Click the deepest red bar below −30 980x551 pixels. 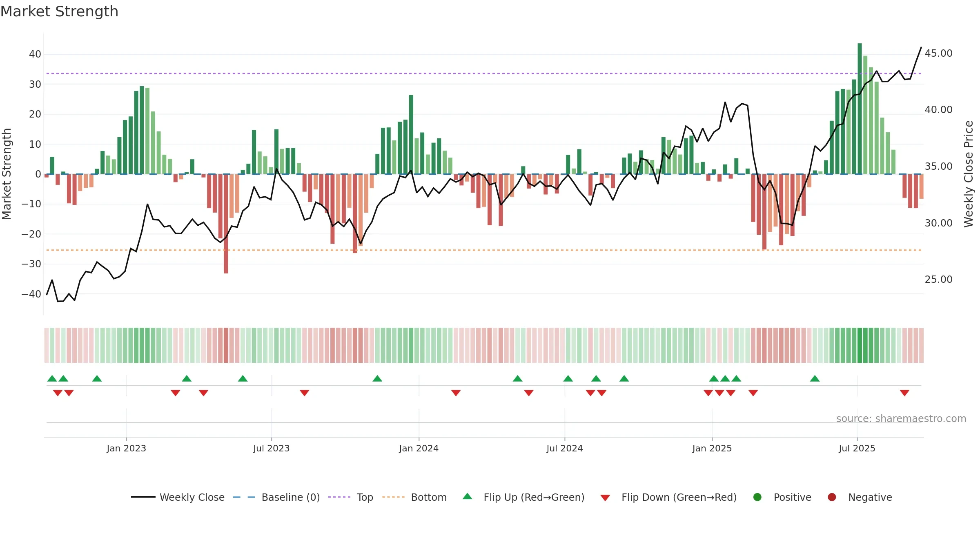click(x=226, y=224)
